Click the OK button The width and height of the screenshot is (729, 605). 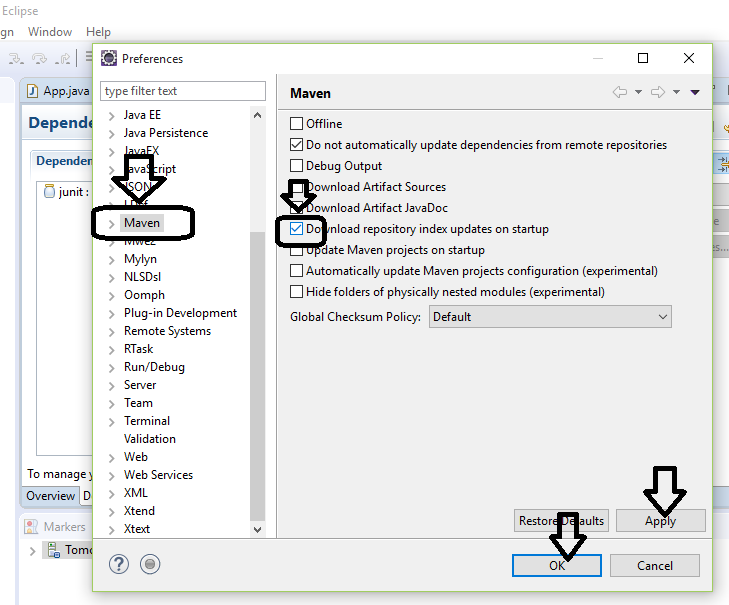click(x=557, y=565)
